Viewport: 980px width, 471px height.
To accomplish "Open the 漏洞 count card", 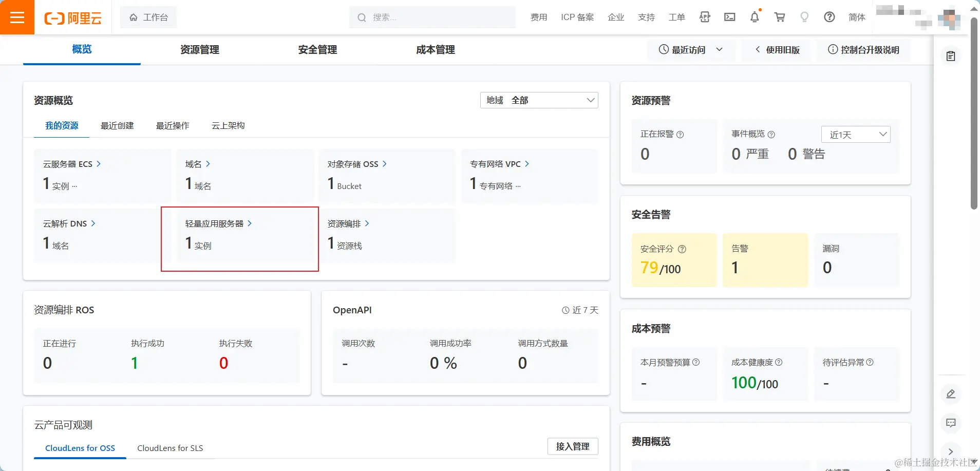I will 856,260.
